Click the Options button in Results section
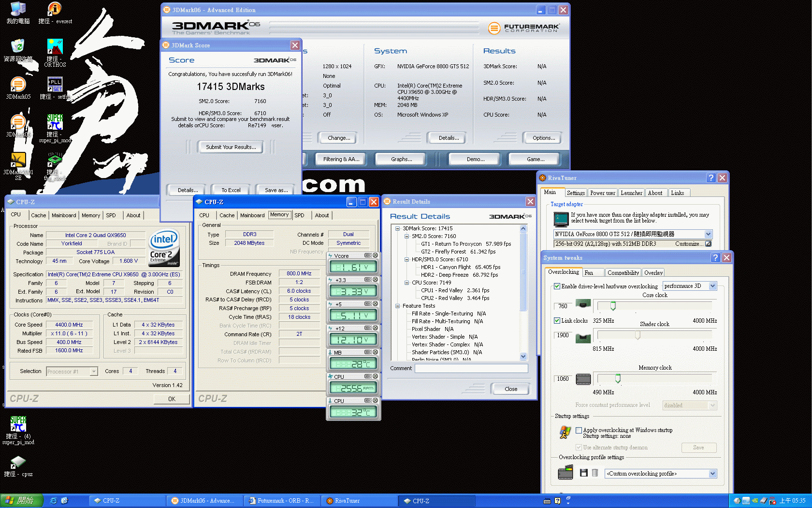 543,138
